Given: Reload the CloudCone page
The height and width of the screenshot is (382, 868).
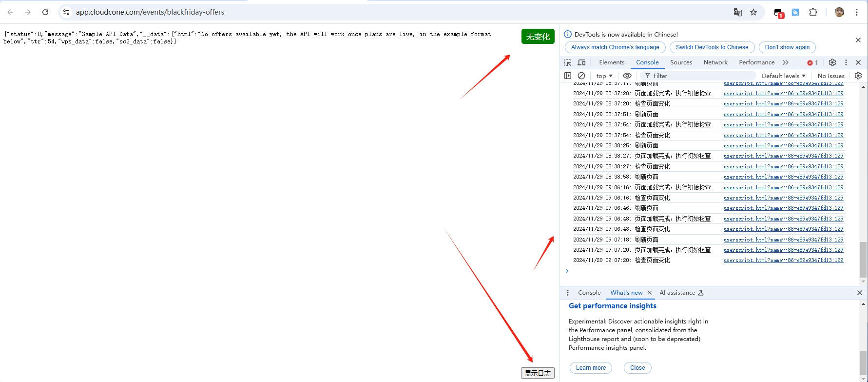Looking at the screenshot, I should 45,12.
